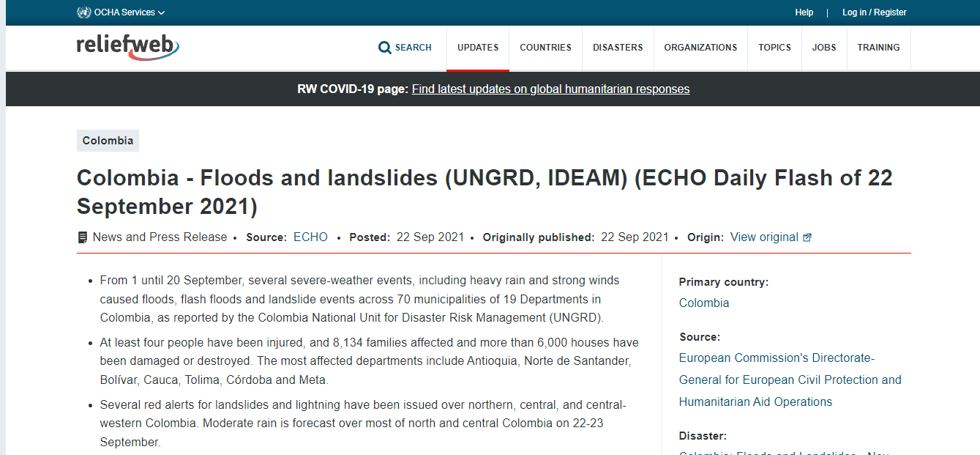
Task: Open the View original link
Action: click(764, 237)
